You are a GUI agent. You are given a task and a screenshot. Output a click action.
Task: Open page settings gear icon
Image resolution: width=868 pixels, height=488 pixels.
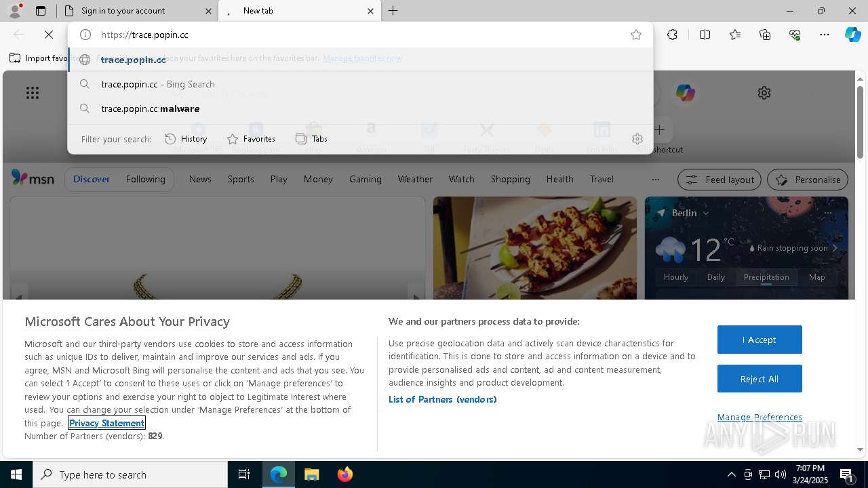point(764,93)
